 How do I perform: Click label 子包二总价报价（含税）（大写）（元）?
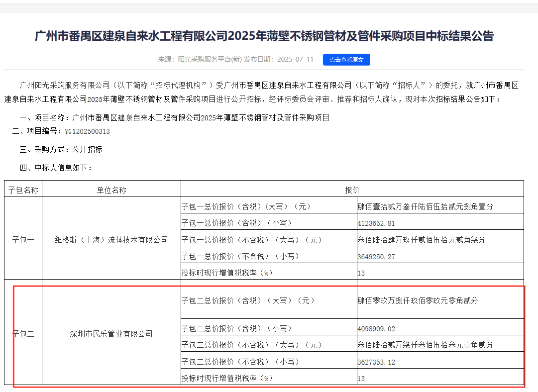(248, 300)
